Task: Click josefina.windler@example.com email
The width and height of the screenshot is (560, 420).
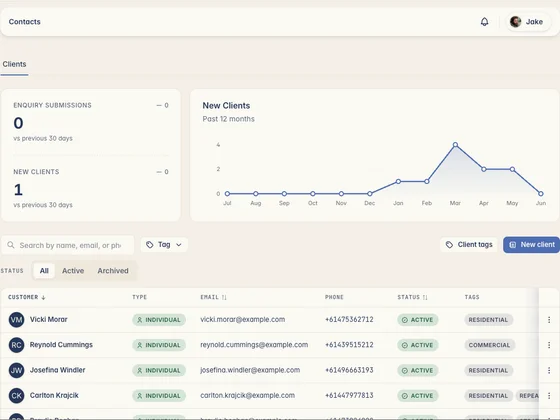Action: click(x=250, y=370)
